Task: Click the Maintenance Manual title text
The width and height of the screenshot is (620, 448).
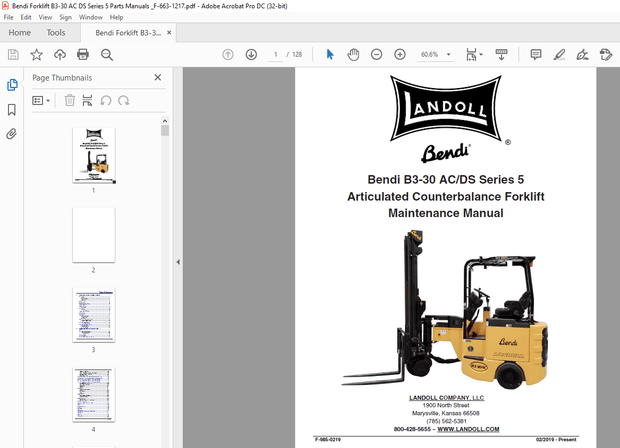Action: tap(446, 213)
